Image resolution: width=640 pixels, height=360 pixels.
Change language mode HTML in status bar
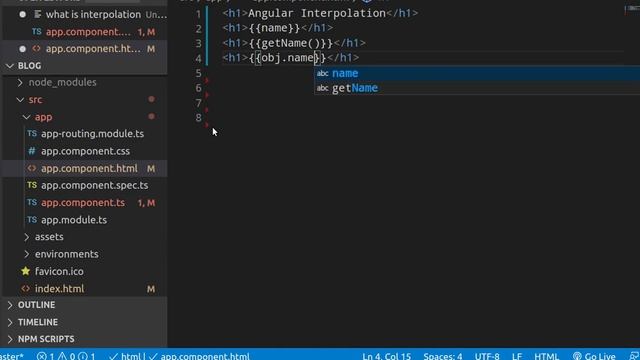(x=546, y=356)
